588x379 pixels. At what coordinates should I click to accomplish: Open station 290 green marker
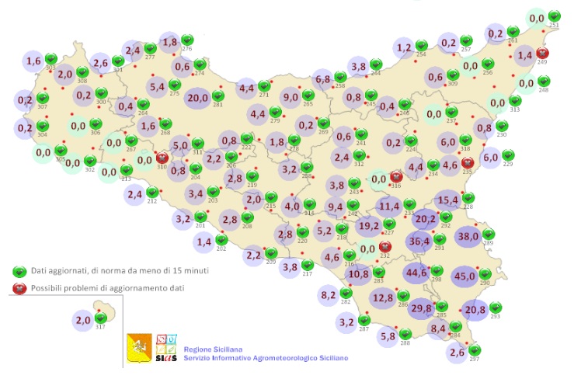pyautogui.click(x=484, y=274)
